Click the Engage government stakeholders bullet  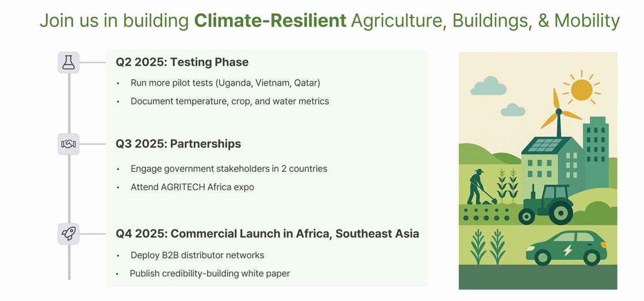(228, 169)
